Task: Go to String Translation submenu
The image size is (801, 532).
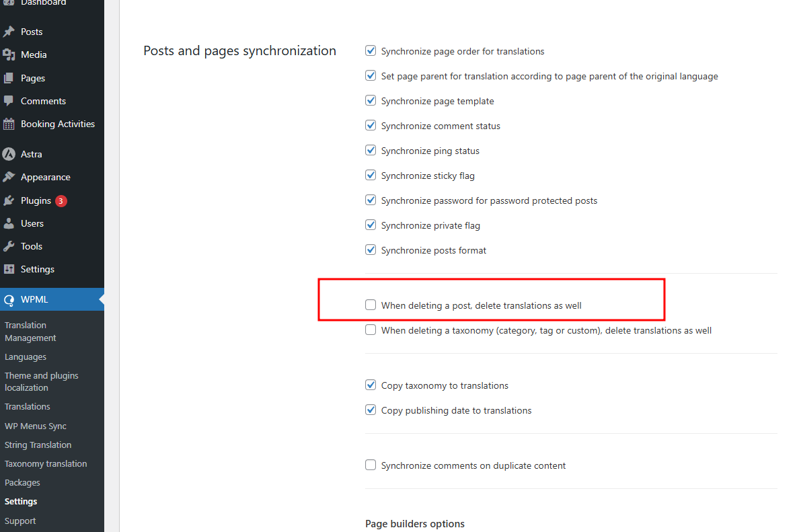Action: pos(38,445)
